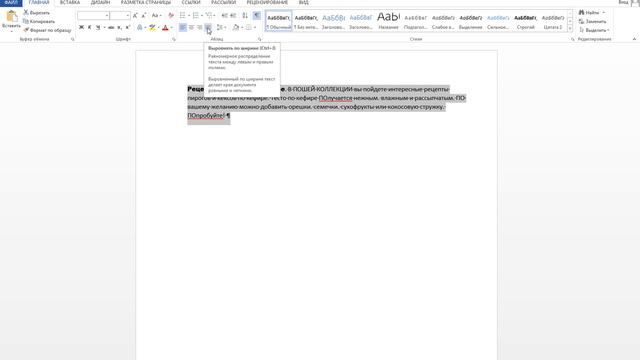The image size is (640, 360).
Task: Click the borders icon
Action: tap(249, 27)
